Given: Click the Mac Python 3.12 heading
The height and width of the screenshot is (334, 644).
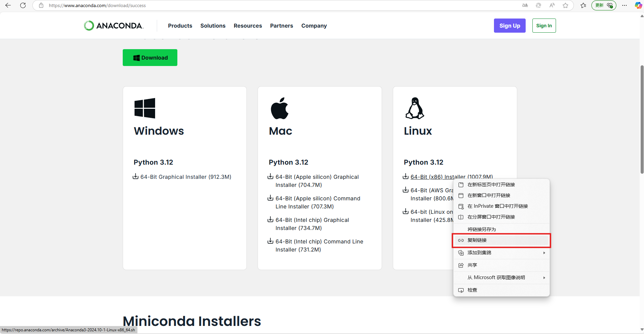Looking at the screenshot, I should pyautogui.click(x=289, y=162).
